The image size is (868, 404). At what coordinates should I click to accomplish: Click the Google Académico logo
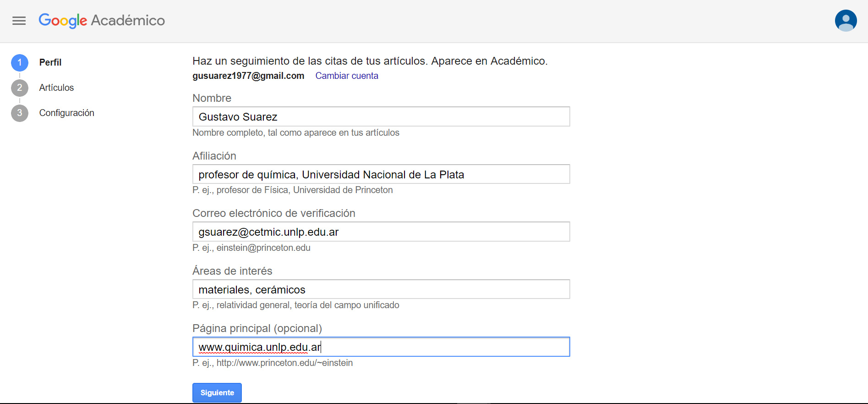(102, 21)
